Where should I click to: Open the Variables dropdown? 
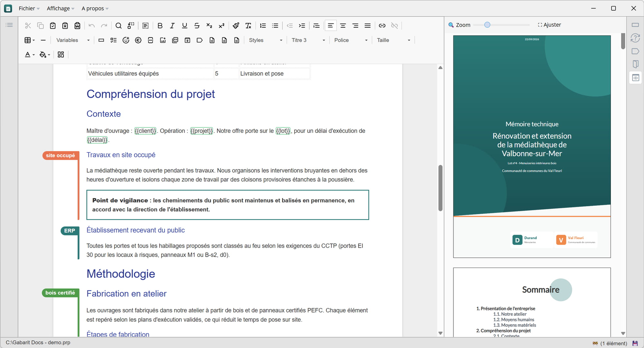coord(73,40)
